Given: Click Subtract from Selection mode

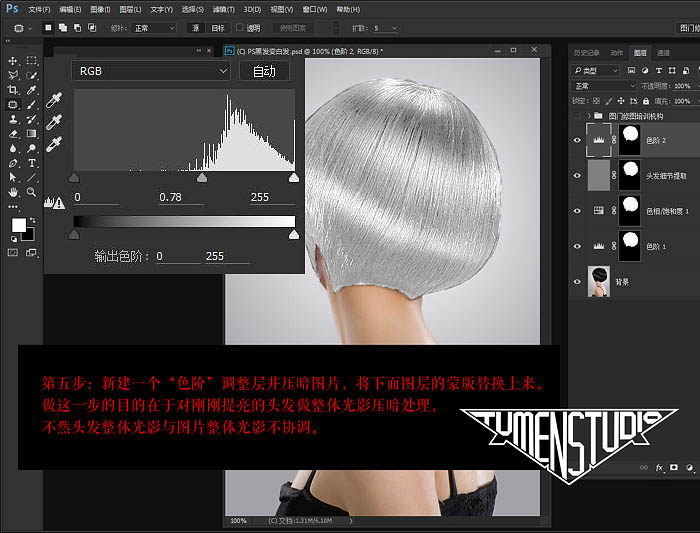Looking at the screenshot, I should tap(77, 28).
